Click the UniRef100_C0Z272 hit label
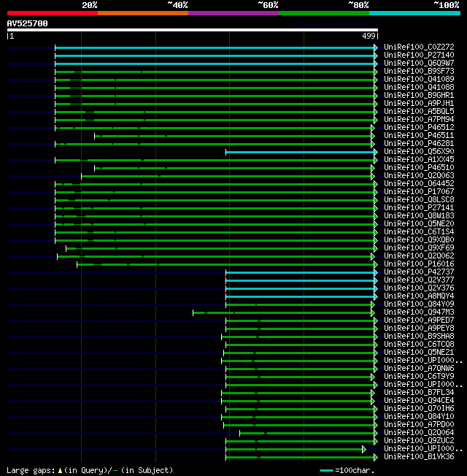Viewport: 467px width, 476px height. (x=419, y=47)
